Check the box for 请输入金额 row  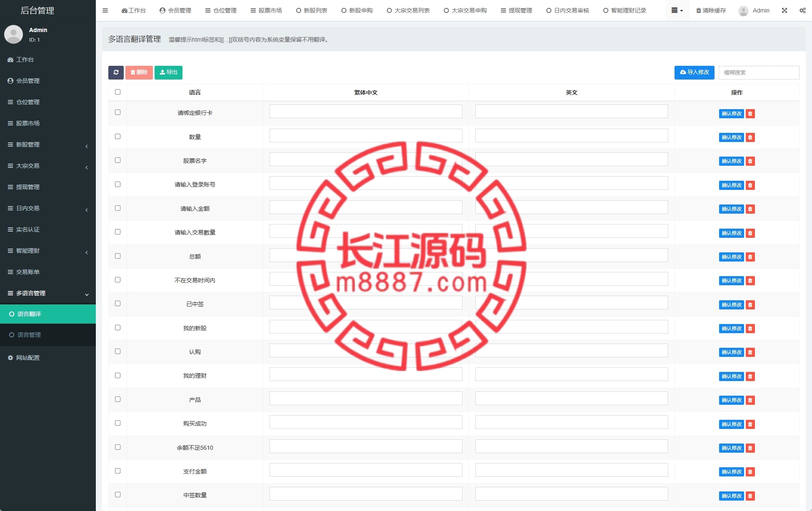[x=117, y=208]
